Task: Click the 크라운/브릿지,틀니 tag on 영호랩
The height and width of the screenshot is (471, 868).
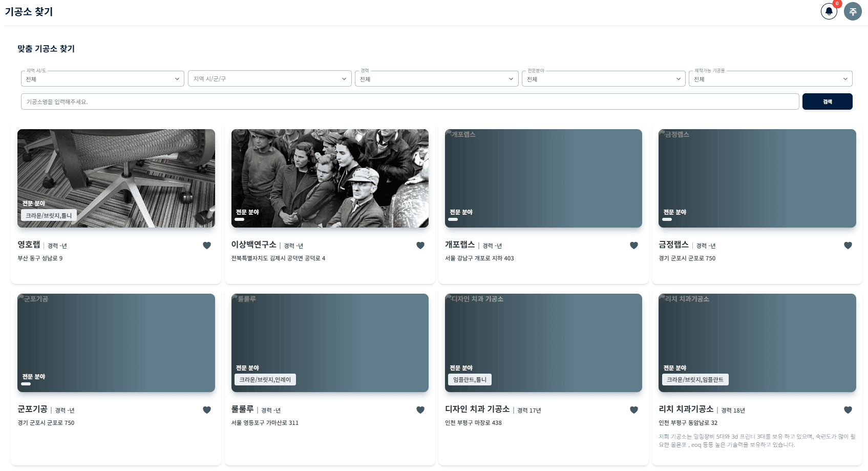Action: tap(49, 215)
